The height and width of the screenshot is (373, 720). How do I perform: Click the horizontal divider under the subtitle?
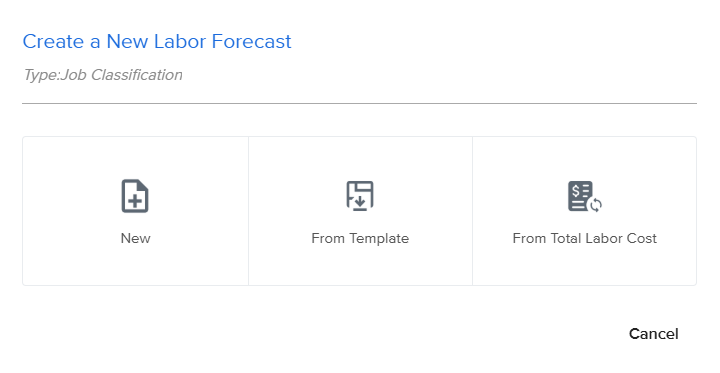(360, 103)
